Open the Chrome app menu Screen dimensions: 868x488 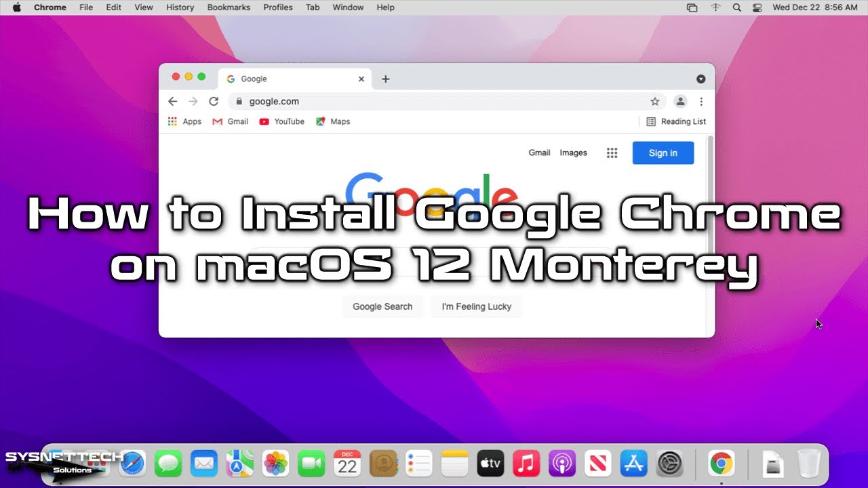pyautogui.click(x=50, y=7)
